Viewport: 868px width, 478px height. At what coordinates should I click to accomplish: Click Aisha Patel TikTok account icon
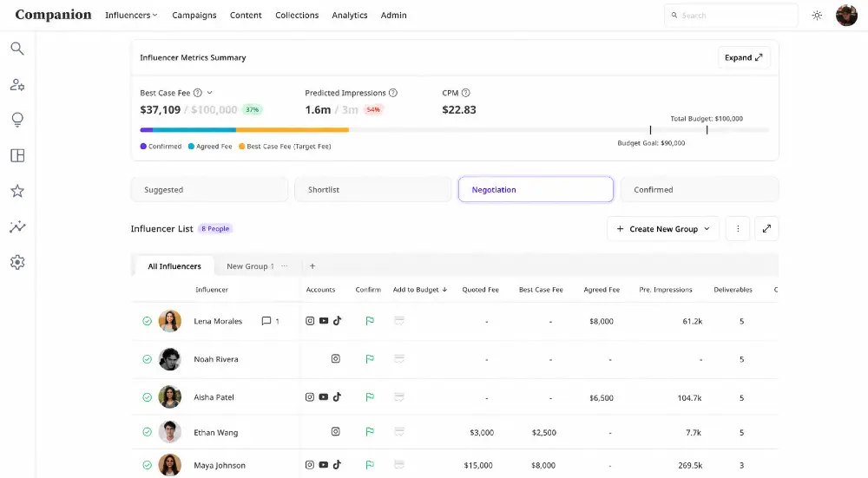point(337,396)
